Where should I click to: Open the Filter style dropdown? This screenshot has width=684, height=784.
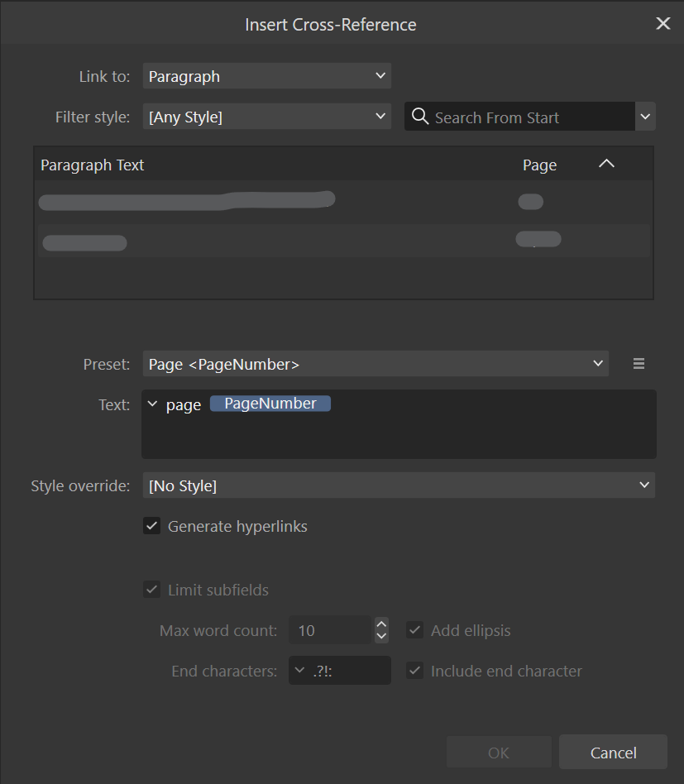pos(266,117)
